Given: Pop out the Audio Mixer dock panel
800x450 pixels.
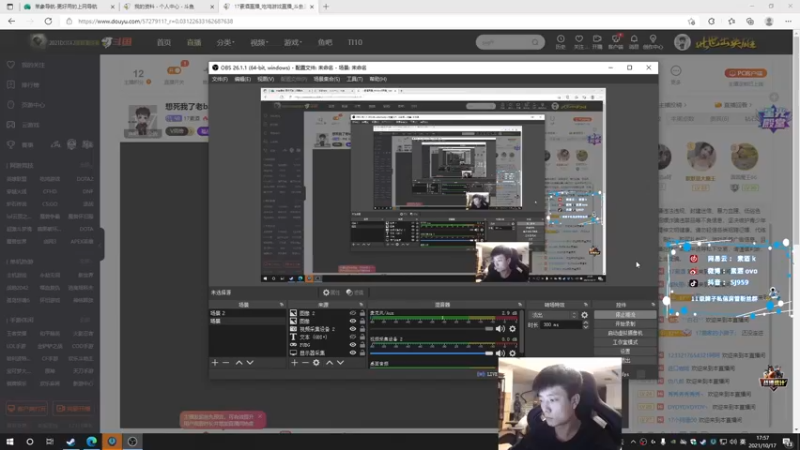Looking at the screenshot, I should (520, 305).
